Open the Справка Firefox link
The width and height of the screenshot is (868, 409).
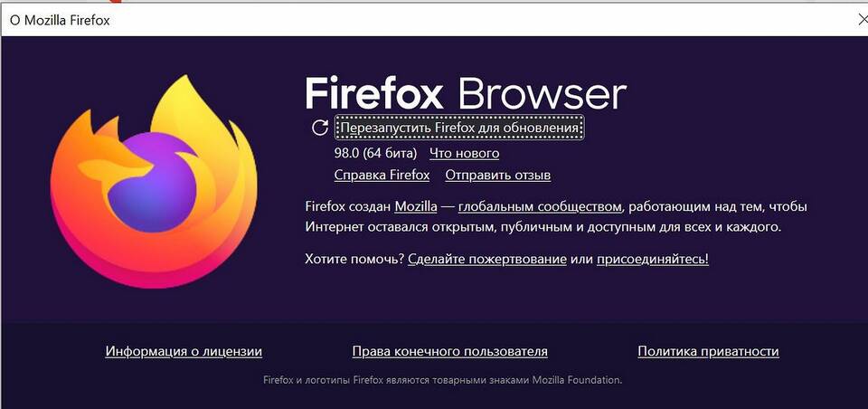click(x=382, y=176)
